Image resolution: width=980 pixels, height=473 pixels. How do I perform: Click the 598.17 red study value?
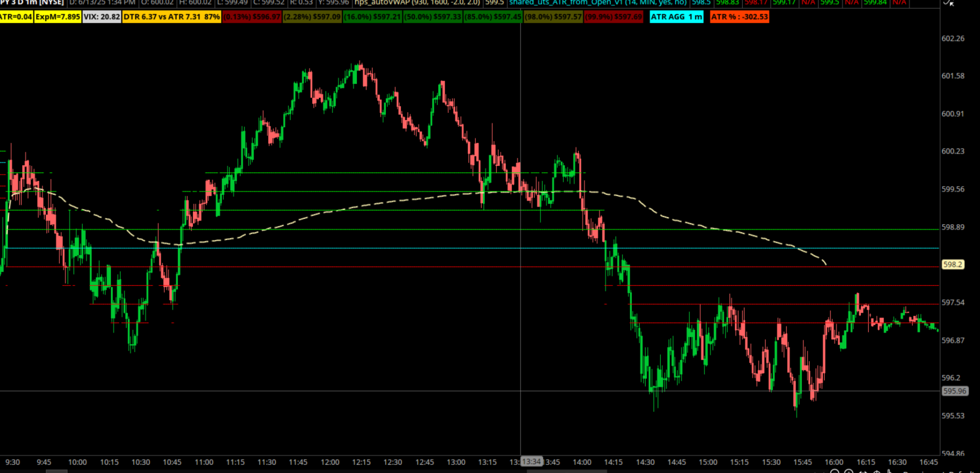click(x=756, y=3)
